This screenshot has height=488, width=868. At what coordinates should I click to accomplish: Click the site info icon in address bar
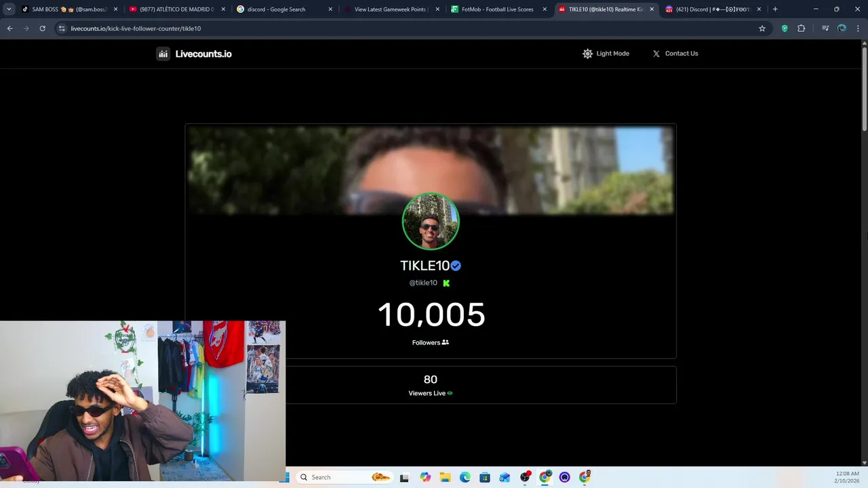coord(62,28)
